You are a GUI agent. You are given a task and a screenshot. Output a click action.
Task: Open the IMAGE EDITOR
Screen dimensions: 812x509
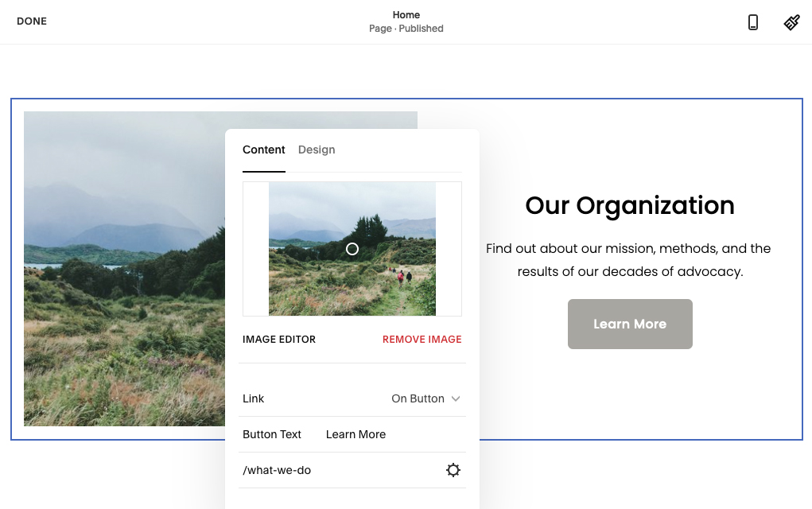pyautogui.click(x=279, y=339)
